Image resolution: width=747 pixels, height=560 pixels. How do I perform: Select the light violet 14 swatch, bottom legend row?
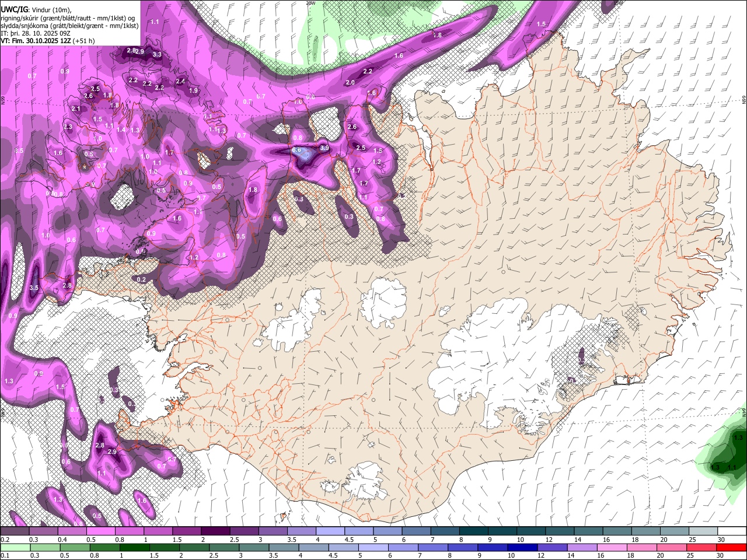581,547
